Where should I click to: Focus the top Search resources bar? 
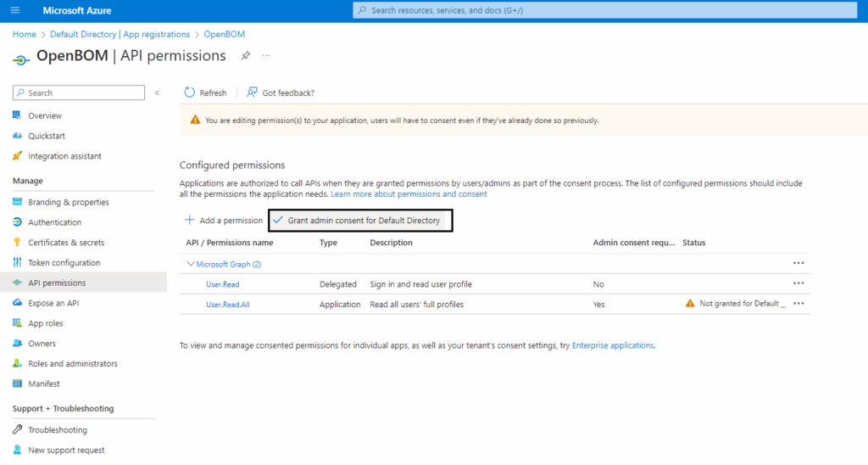604,10
